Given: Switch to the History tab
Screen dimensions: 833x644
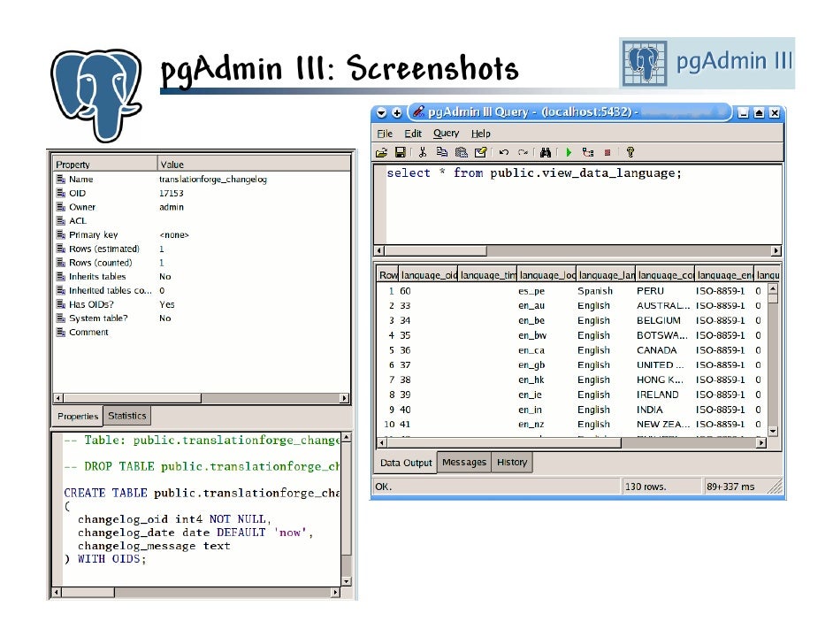Looking at the screenshot, I should pyautogui.click(x=512, y=462).
